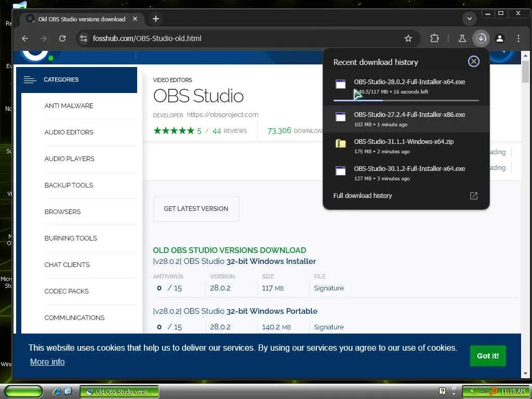532x399 pixels.
Task: Dismiss cookie banner with Got it!
Action: (488, 356)
